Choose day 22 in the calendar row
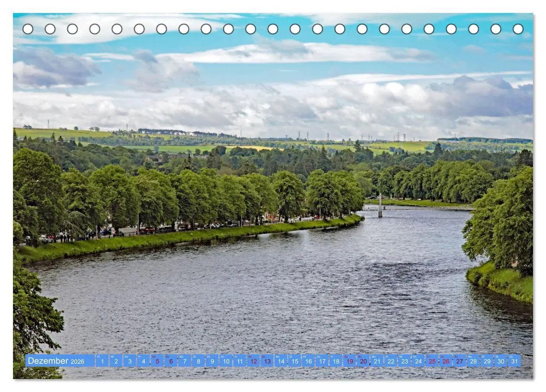546x392 pixels. (x=391, y=361)
